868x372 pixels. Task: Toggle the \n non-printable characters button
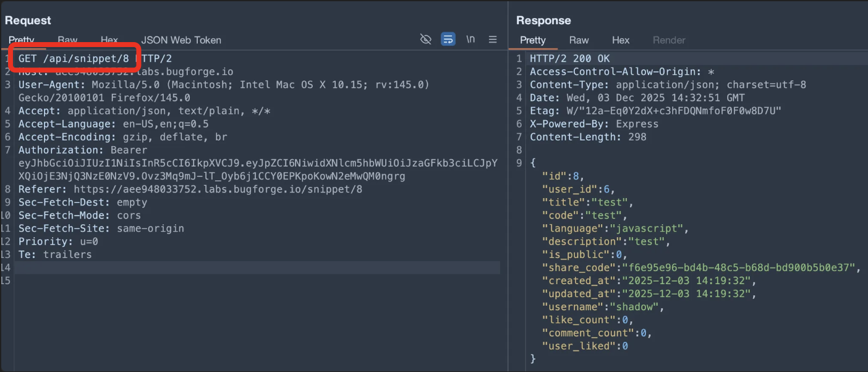point(470,40)
